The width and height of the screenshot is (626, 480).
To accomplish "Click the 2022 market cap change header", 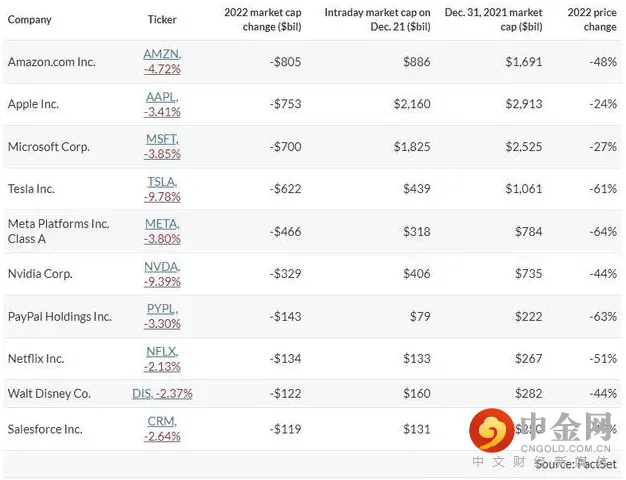I will [x=261, y=19].
